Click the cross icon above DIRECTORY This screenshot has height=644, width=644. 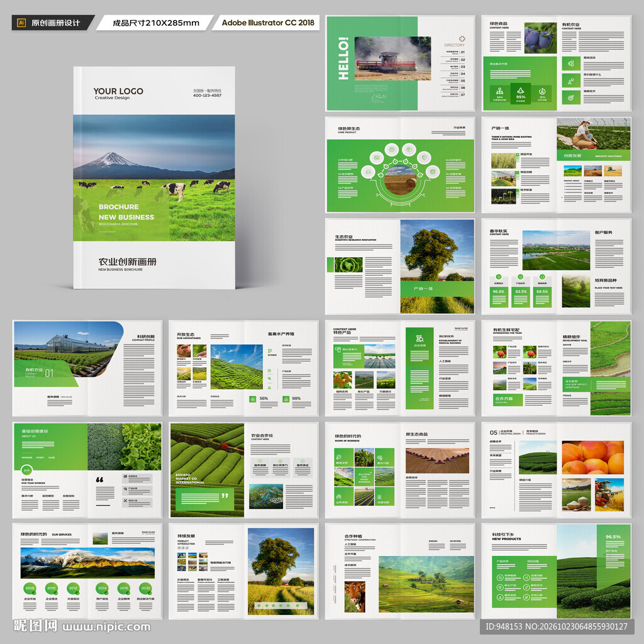(462, 39)
